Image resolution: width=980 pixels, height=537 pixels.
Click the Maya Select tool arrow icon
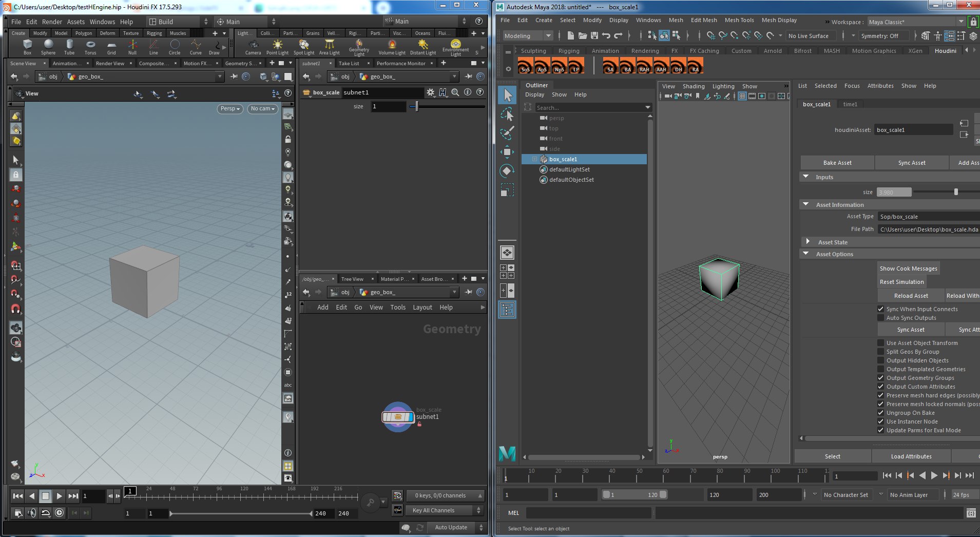(507, 95)
